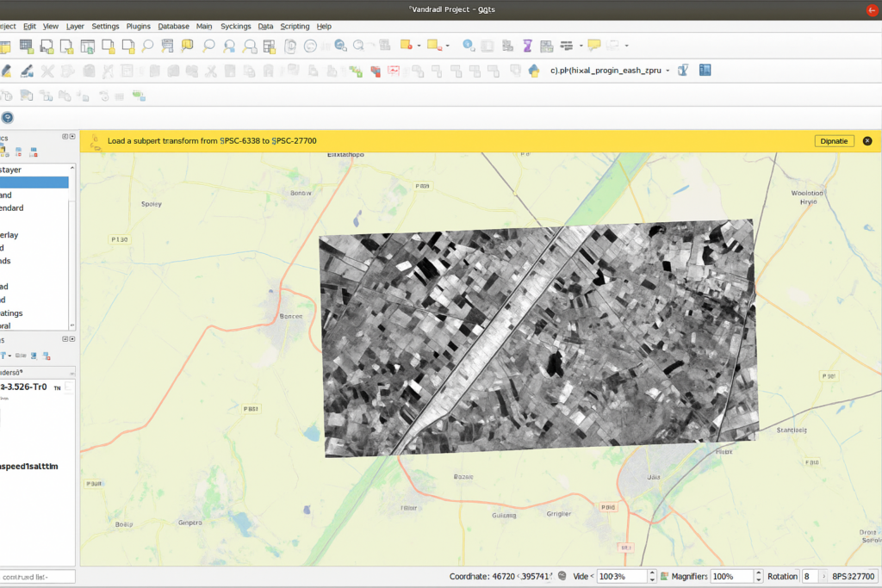Open the Database menu

173,27
